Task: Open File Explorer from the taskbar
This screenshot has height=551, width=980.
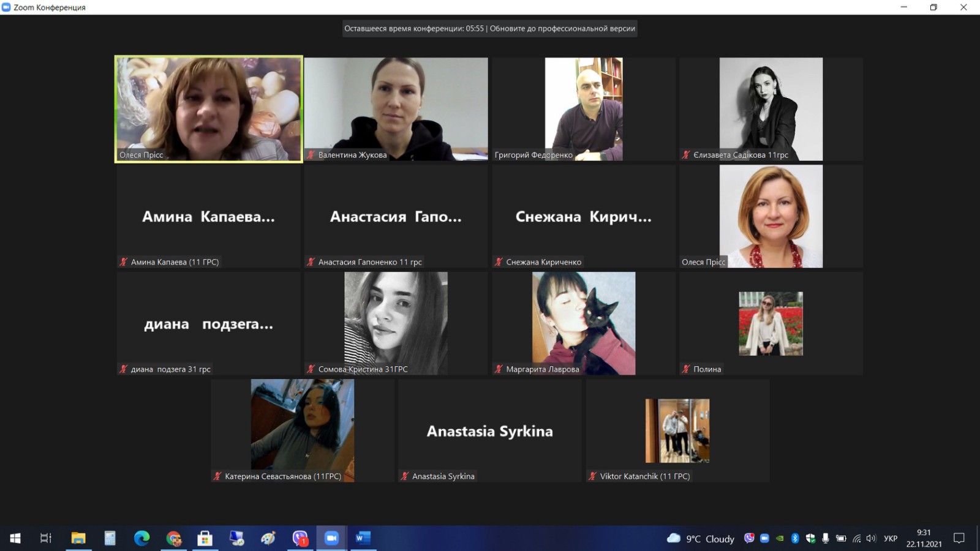Action: click(78, 538)
